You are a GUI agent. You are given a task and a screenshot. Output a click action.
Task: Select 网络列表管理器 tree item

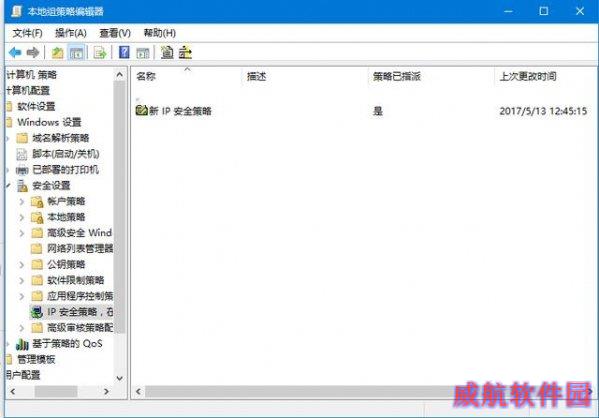click(x=72, y=249)
